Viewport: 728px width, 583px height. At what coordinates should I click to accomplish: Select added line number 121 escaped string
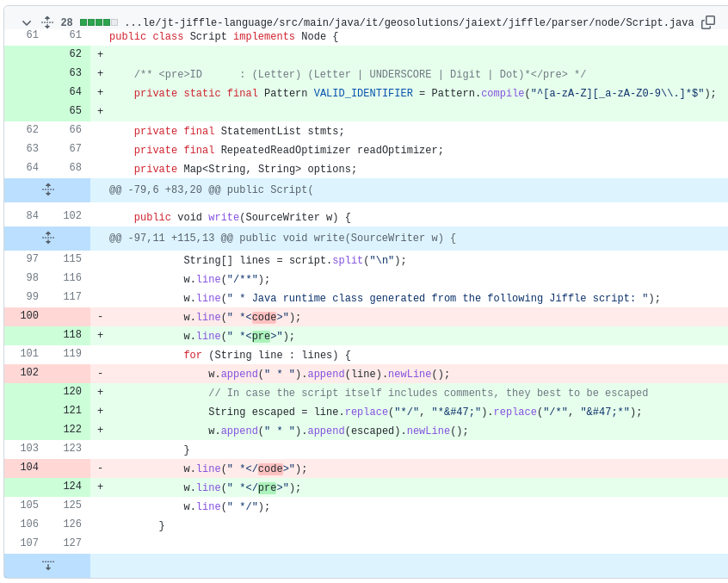[72, 411]
